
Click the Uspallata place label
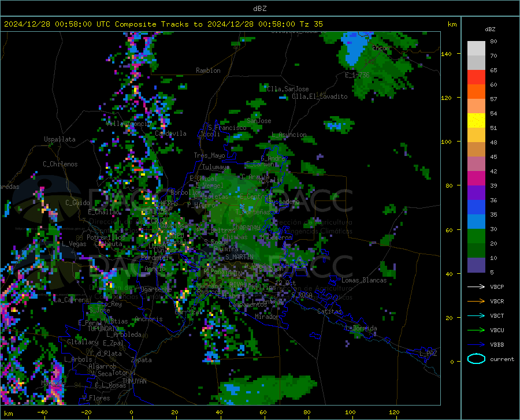60,139
